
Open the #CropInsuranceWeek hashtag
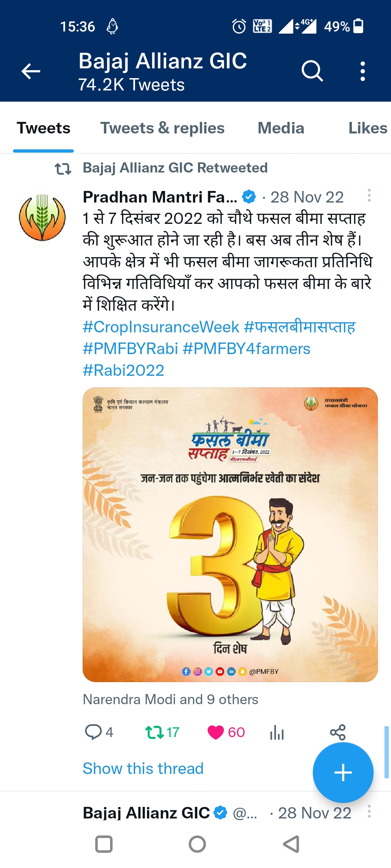coord(161,327)
